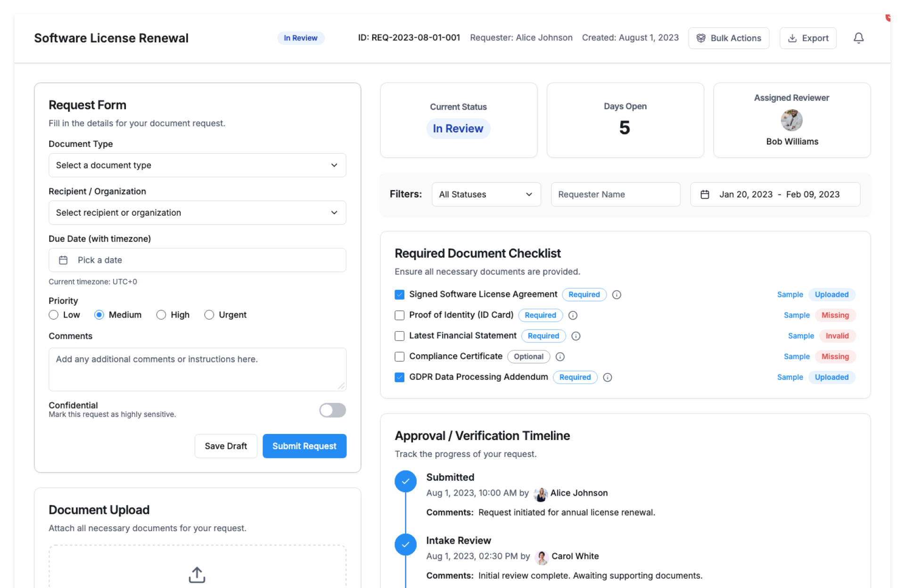Screen dimensions: 905x588
Task: Click info icon for Latest Financial Statement
Action: [x=576, y=336]
